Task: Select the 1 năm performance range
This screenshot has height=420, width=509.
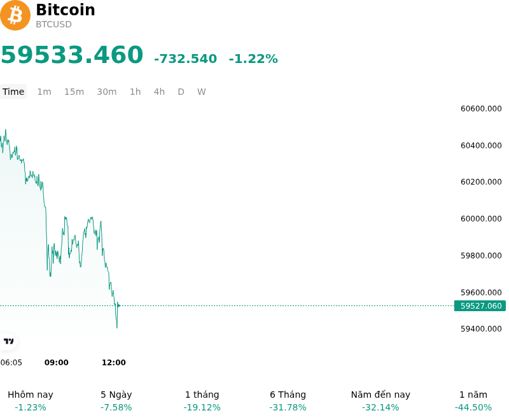Action: pyautogui.click(x=473, y=401)
